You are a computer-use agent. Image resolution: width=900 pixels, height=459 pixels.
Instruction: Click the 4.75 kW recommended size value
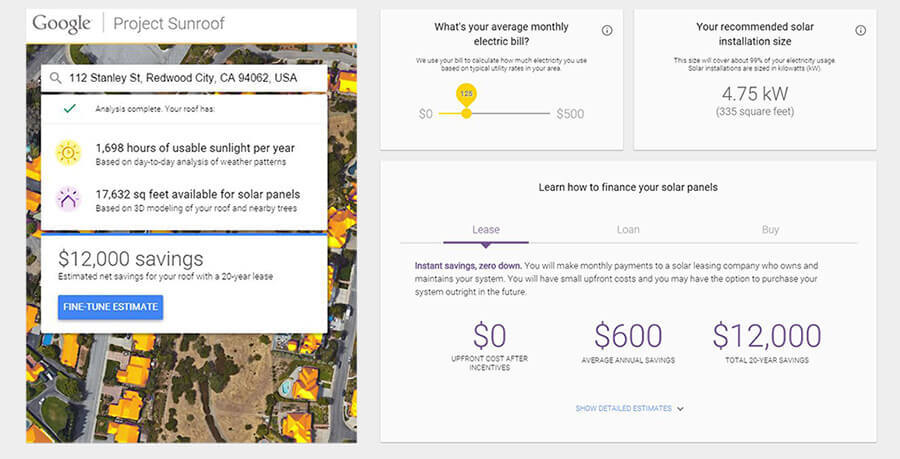click(754, 95)
